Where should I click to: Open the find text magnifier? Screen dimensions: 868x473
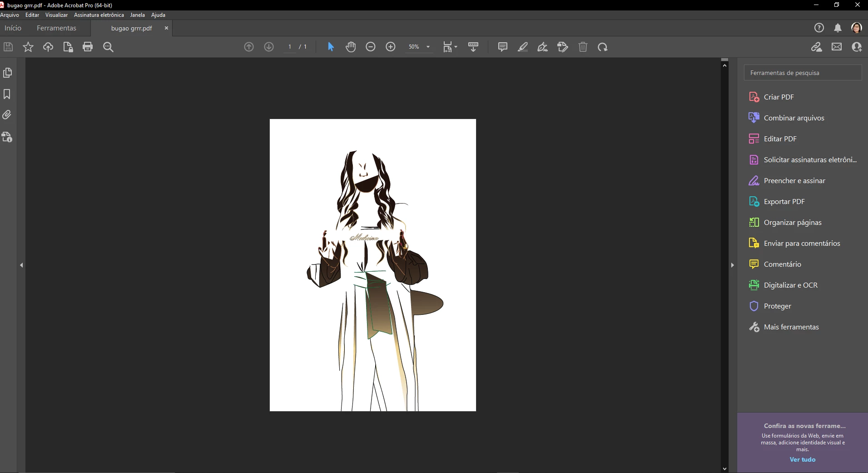click(x=108, y=47)
